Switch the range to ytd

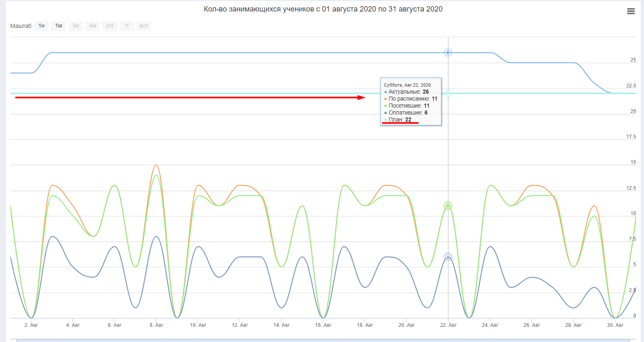pos(110,26)
